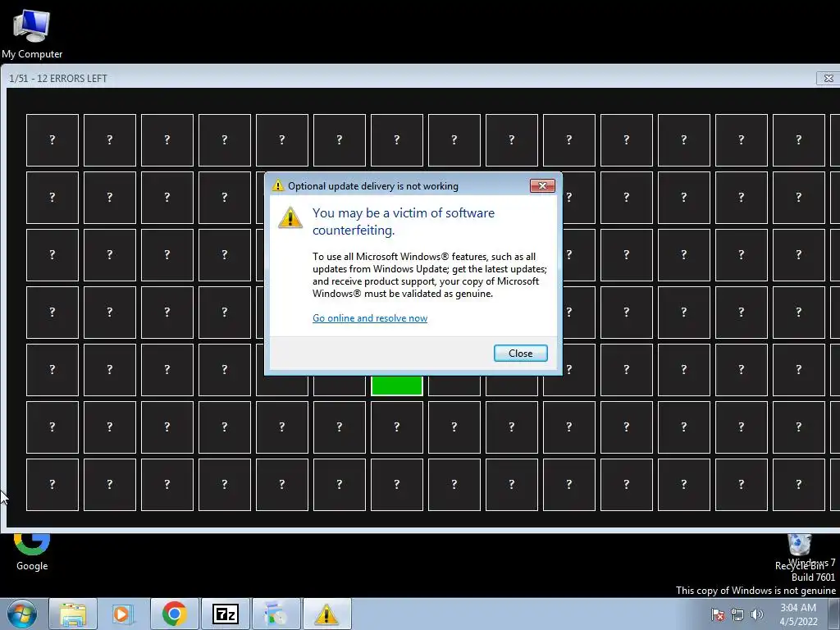
Task: Click the '1/51 - 12 ERRORS LEFT' window title
Action: click(58, 78)
